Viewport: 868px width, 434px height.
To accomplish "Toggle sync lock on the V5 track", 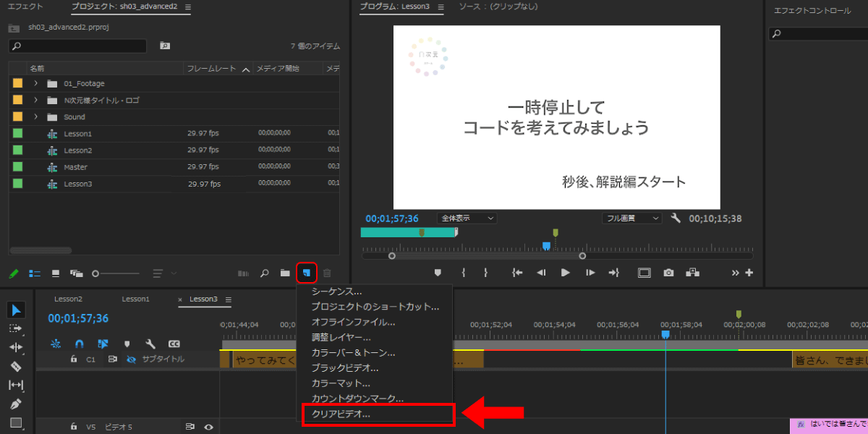I will coord(191,427).
